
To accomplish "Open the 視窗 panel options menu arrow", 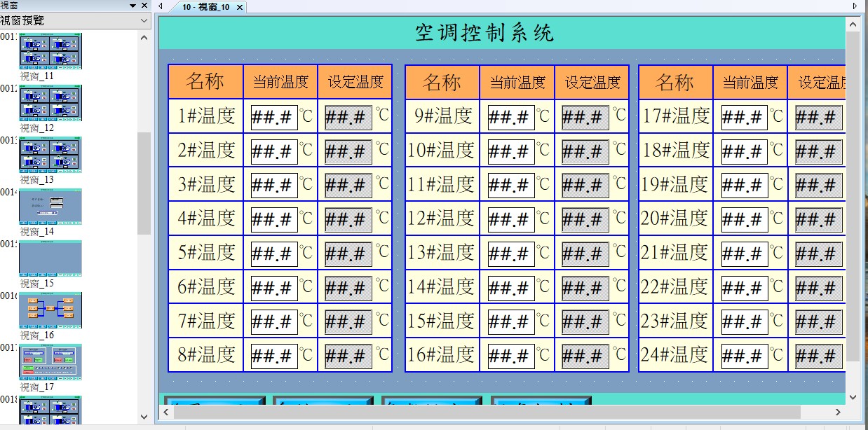I will (133, 6).
